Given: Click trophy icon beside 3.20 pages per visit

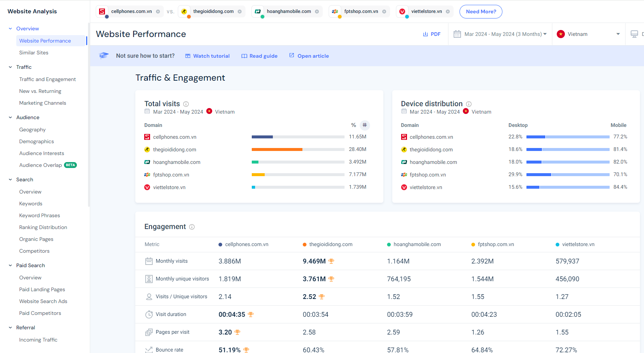Looking at the screenshot, I should [x=237, y=332].
